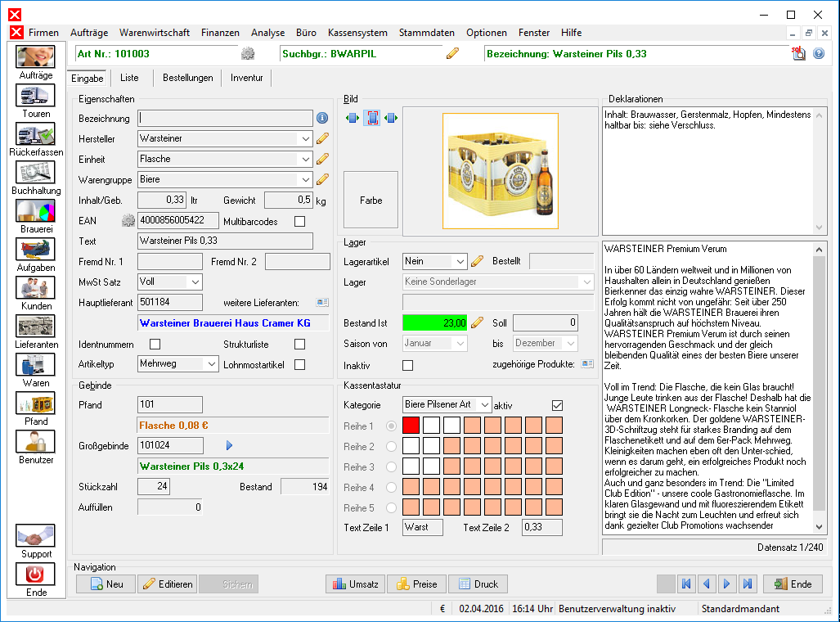
Task: Open the Brauerei sidebar icon
Action: coord(35,211)
